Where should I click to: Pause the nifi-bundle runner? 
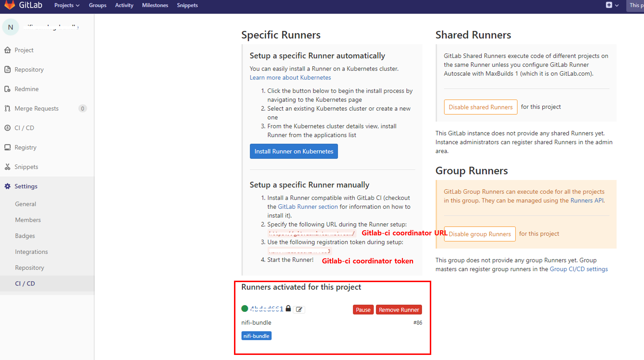tap(363, 309)
